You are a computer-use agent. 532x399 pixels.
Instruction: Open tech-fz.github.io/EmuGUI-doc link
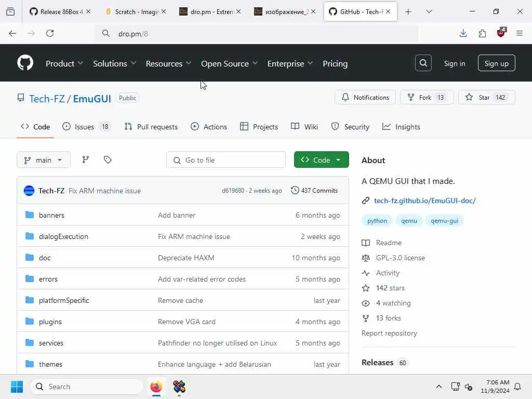pos(425,201)
